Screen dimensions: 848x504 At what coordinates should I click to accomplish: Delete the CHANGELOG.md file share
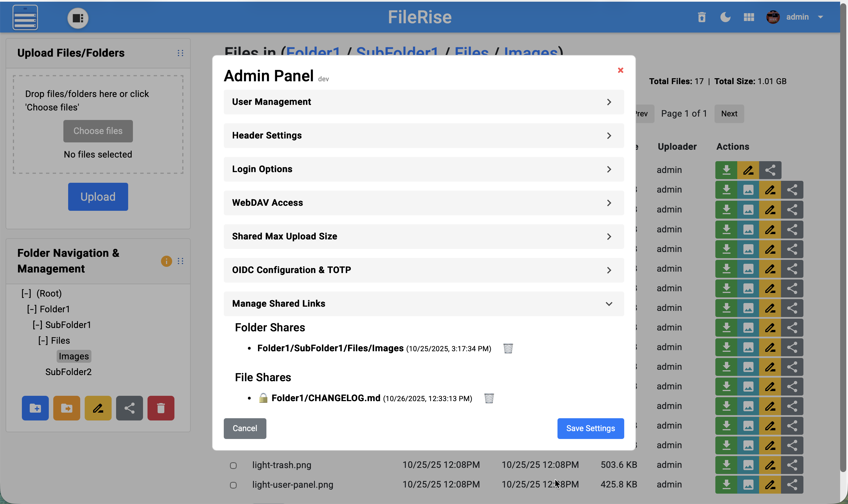[x=489, y=398]
